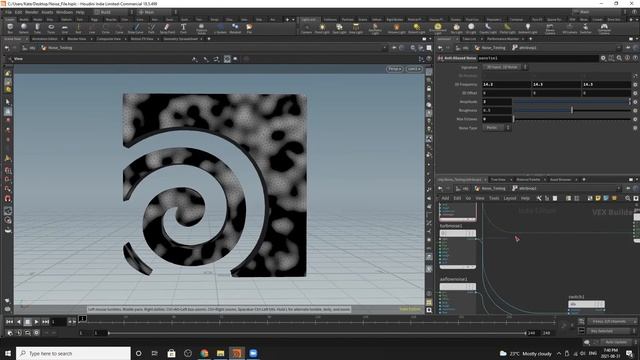The height and width of the screenshot is (360, 640).
Task: Open the Main radial menu dropdown
Action: 157,12
